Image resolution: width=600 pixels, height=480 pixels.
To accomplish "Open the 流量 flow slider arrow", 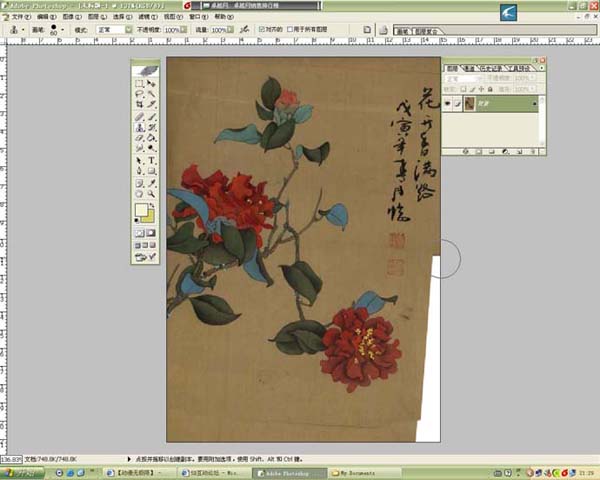I will click(x=230, y=29).
